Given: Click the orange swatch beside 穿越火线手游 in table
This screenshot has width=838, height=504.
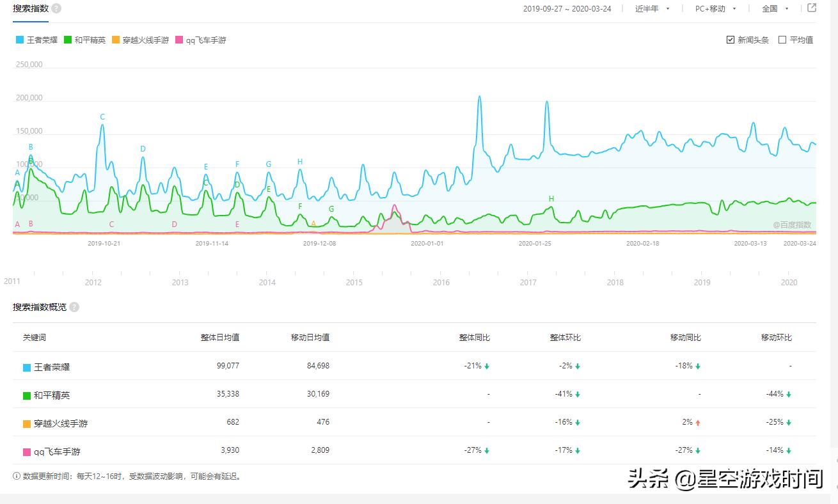Looking at the screenshot, I should pos(27,424).
